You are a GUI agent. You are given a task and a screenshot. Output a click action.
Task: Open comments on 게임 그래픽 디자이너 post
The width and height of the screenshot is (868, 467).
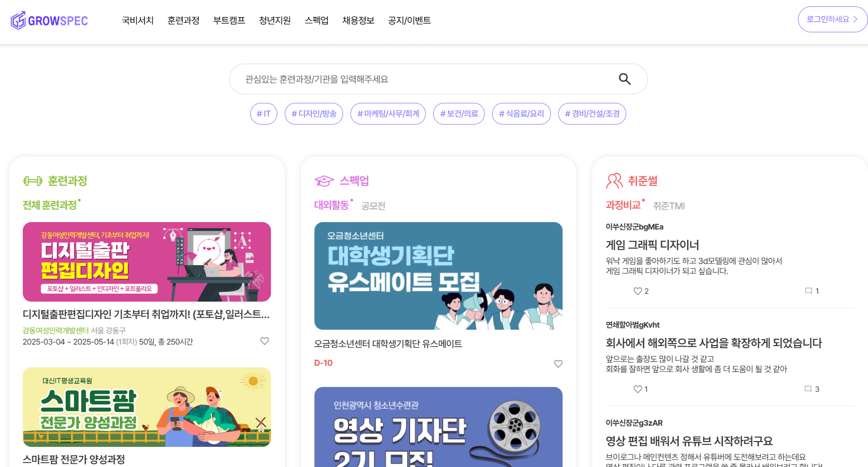tap(809, 290)
